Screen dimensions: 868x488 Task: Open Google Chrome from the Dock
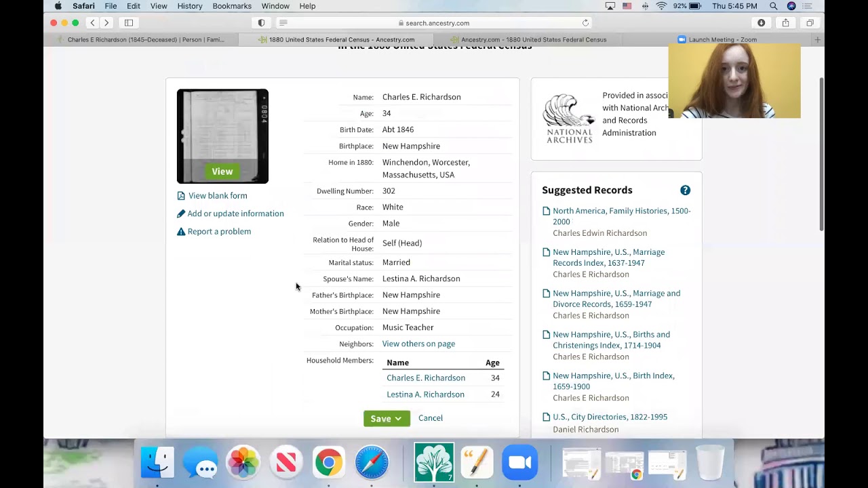(329, 462)
